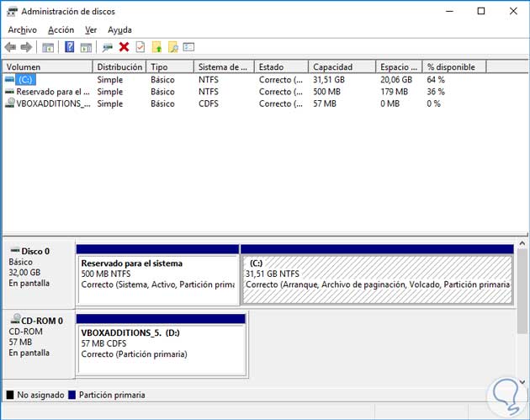
Task: Open the Ver menu
Action: click(91, 29)
